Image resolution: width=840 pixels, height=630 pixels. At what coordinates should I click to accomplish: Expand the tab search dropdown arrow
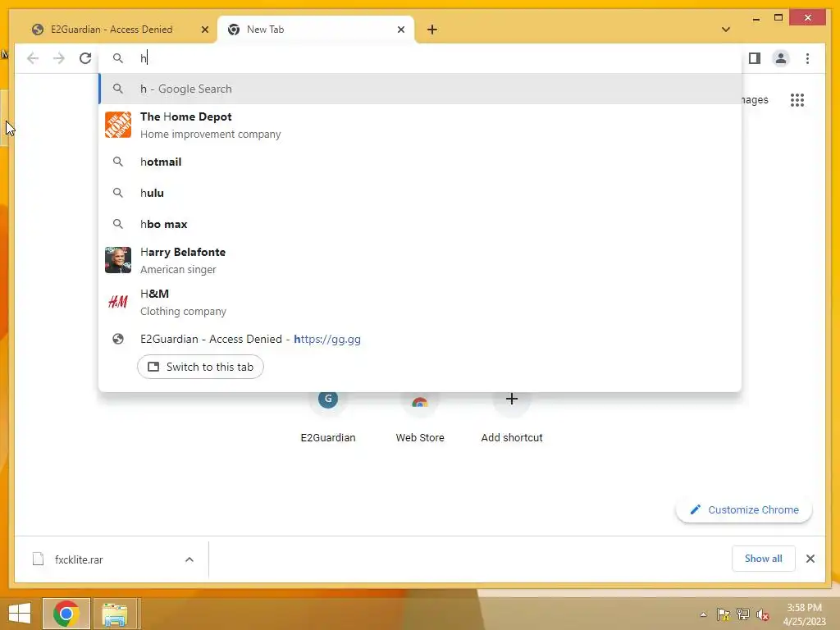tap(725, 30)
